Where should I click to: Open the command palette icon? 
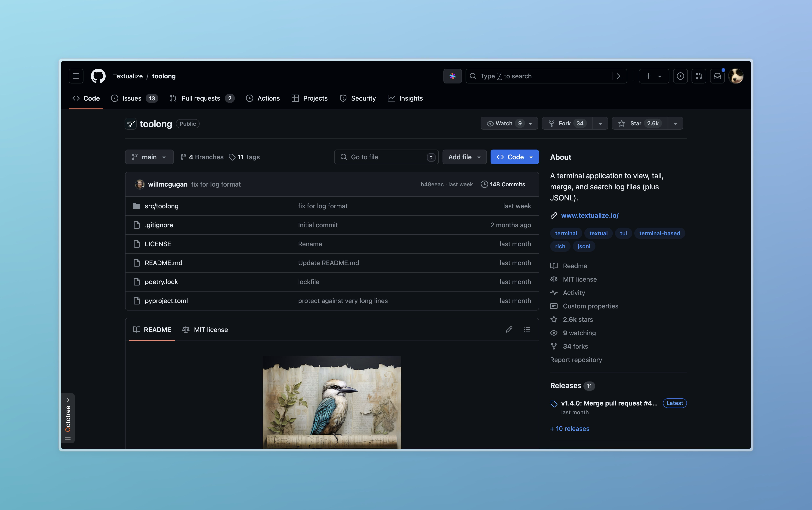click(620, 76)
